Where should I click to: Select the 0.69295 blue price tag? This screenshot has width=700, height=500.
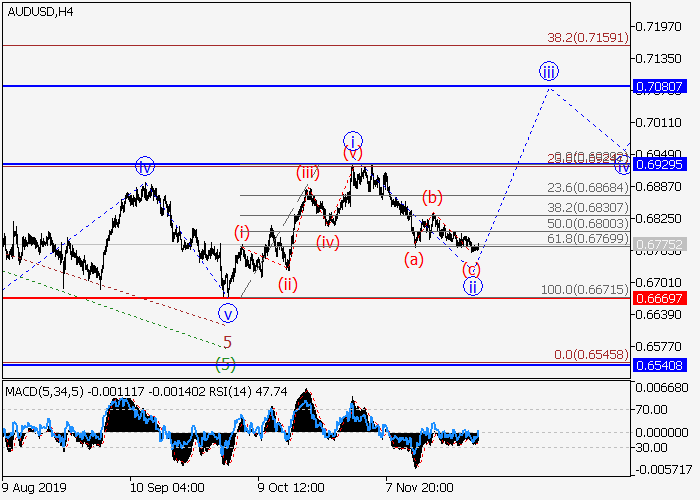click(x=659, y=163)
